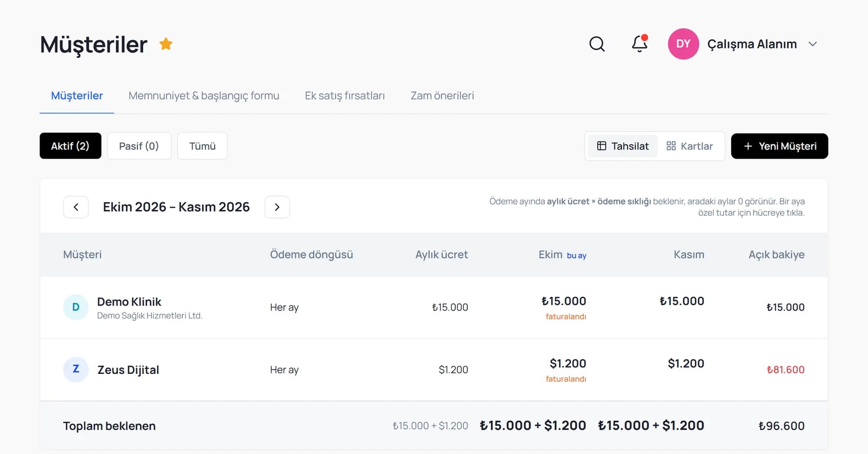This screenshot has height=454, width=868.
Task: Click the Ekim 2026 – Kasım 2026 label
Action: [x=176, y=207]
